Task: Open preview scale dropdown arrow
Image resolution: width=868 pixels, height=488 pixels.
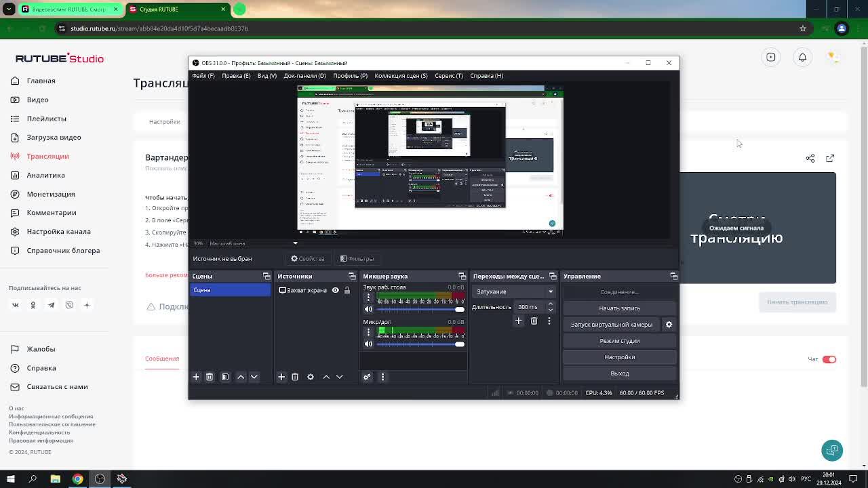Action: coord(295,243)
